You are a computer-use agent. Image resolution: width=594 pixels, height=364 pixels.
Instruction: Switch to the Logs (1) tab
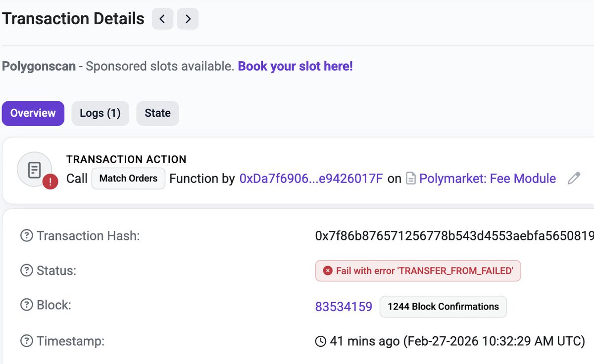pos(100,113)
